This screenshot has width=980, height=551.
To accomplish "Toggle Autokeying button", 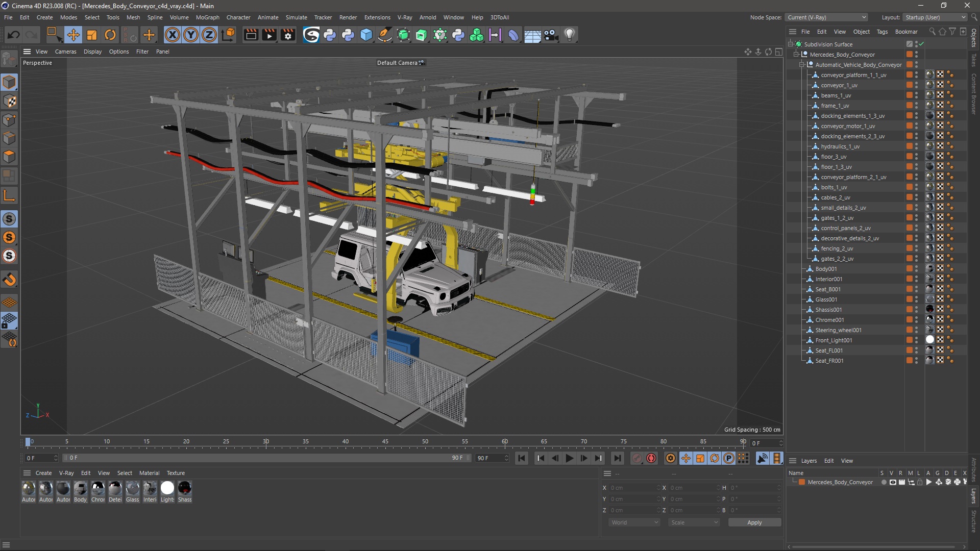I will [651, 458].
